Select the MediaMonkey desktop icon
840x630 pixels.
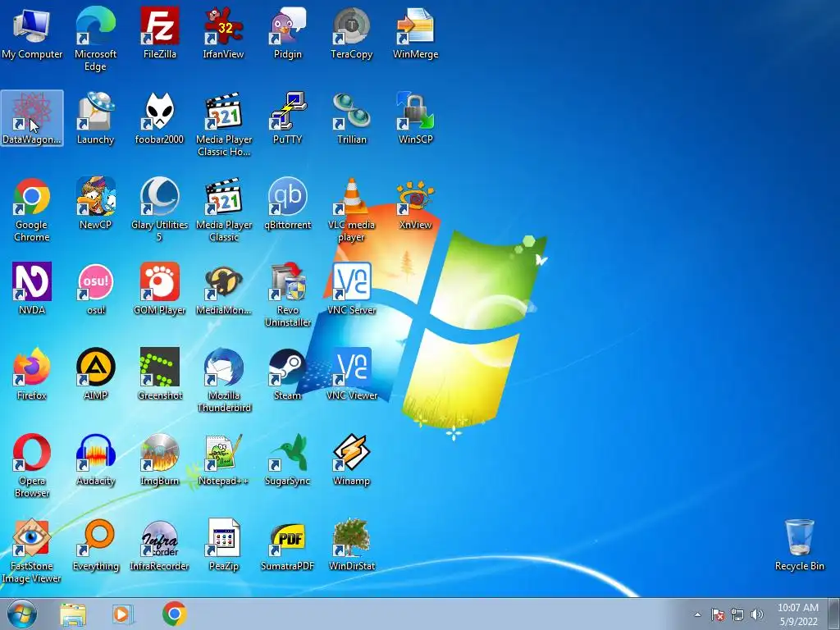pyautogui.click(x=223, y=289)
